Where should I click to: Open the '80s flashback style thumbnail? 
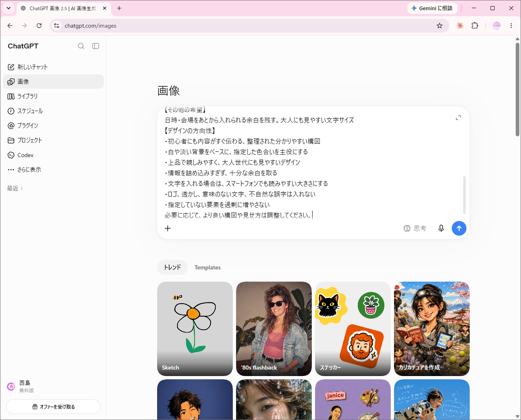click(x=274, y=329)
